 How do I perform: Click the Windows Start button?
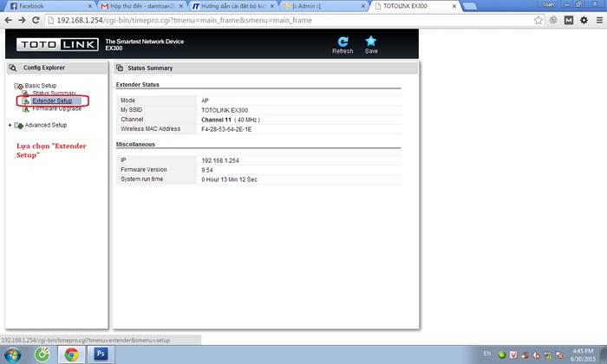coord(12,354)
